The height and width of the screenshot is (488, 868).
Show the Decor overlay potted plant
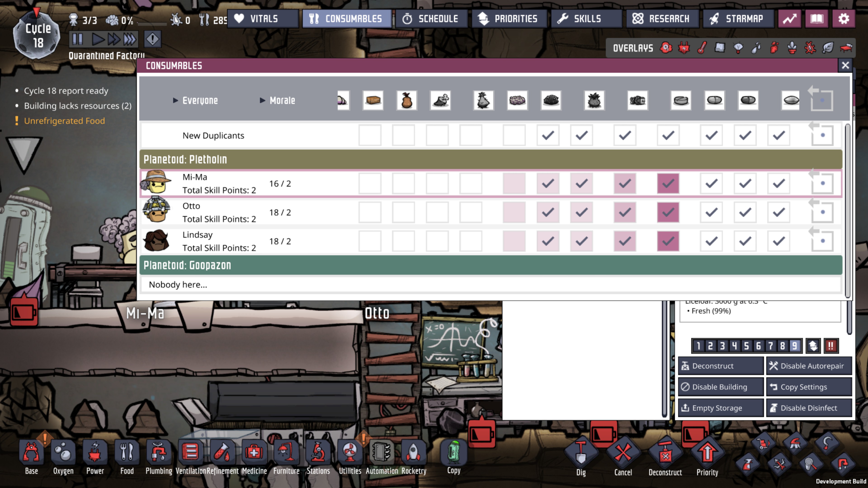pos(792,48)
